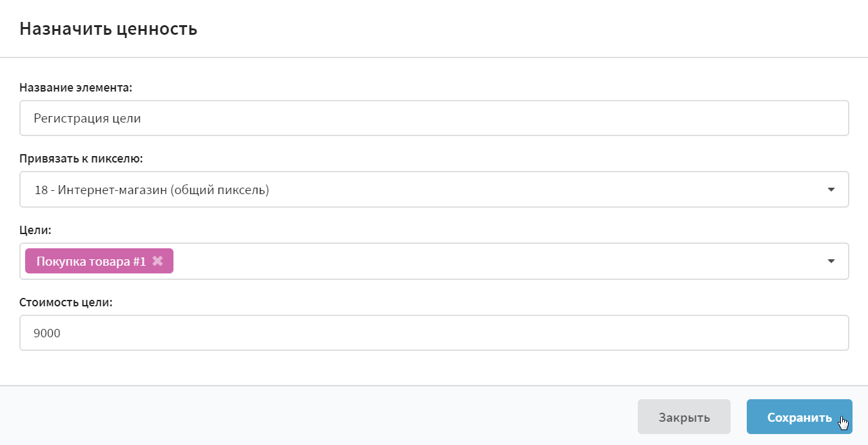Remove the Покупка товара #1 tag
The width and height of the screenshot is (868, 445).
point(157,261)
